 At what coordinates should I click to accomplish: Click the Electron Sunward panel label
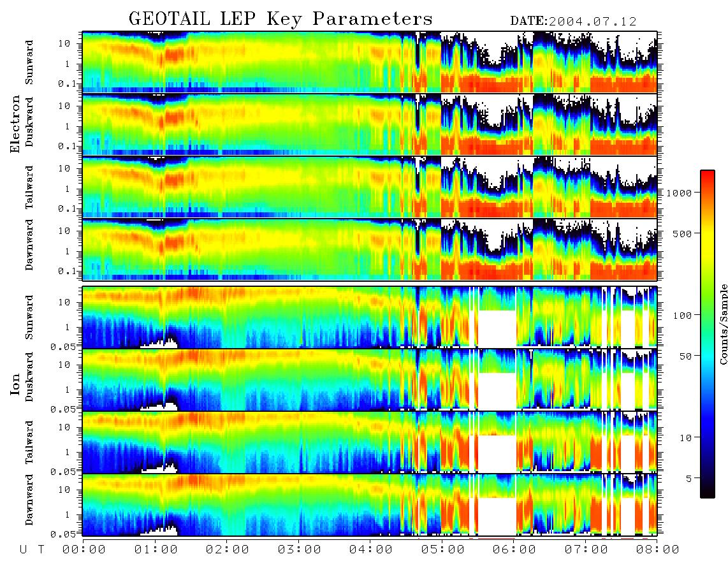29,62
